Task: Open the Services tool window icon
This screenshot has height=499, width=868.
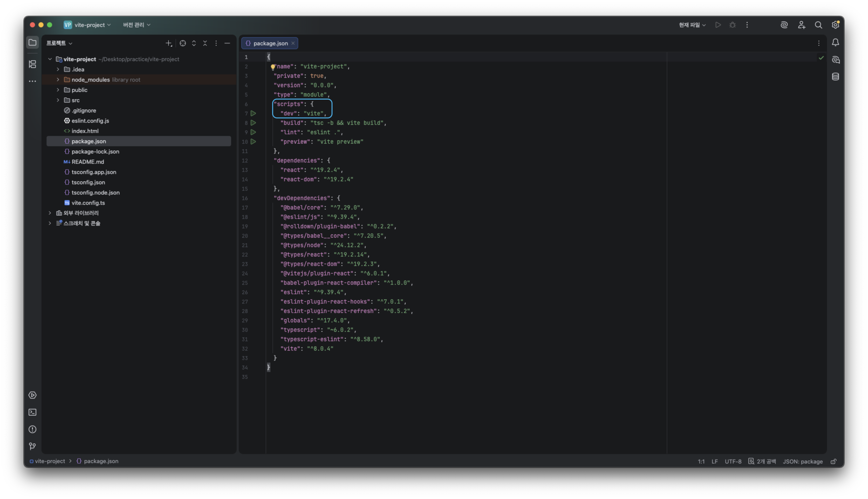Action: pyautogui.click(x=32, y=395)
